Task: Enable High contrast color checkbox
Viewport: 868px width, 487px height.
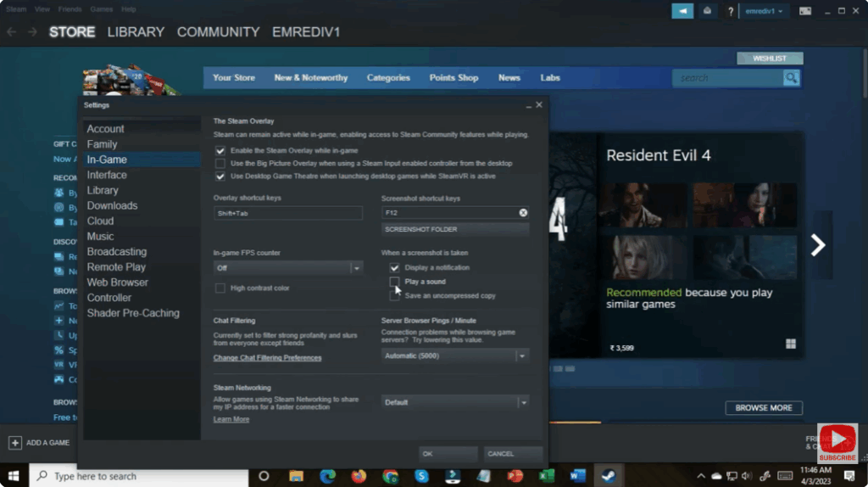Action: [x=220, y=288]
